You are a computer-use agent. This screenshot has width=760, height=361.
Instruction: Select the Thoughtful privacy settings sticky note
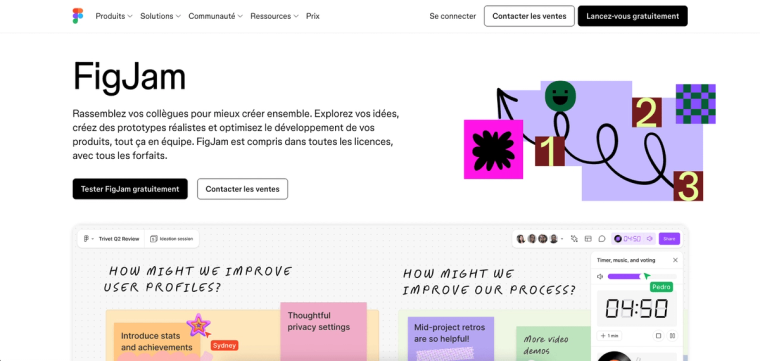(x=323, y=331)
